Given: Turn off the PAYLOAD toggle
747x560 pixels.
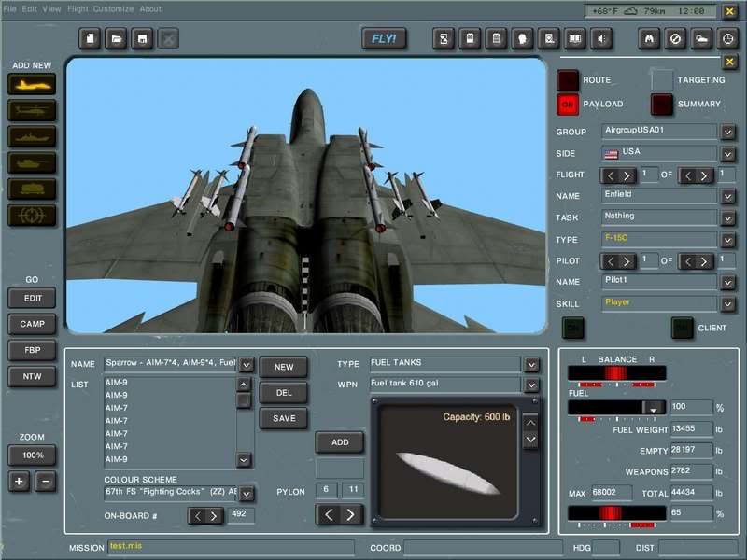Looking at the screenshot, I should coord(570,103).
